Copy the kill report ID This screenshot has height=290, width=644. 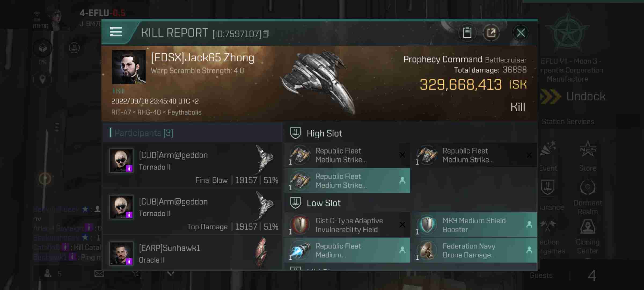(x=266, y=34)
